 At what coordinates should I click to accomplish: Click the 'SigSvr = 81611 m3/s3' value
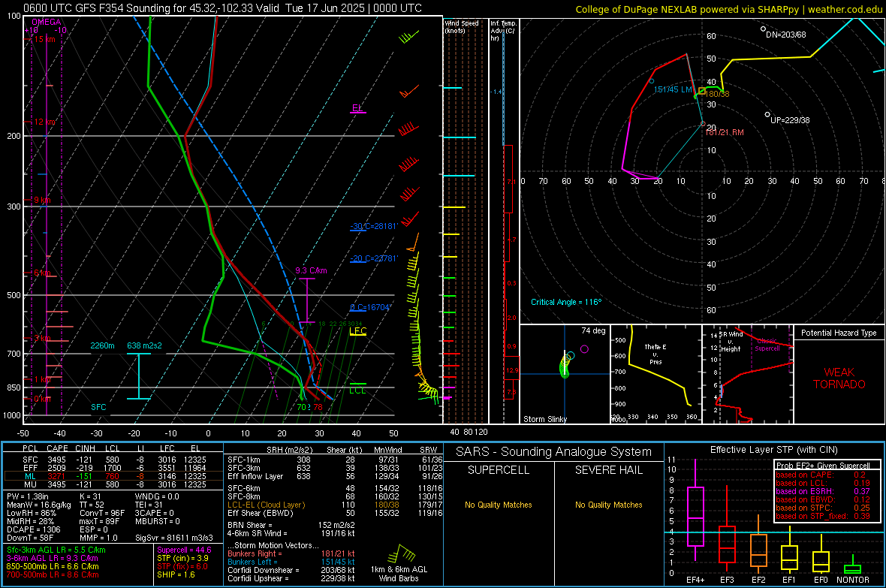coord(174,538)
